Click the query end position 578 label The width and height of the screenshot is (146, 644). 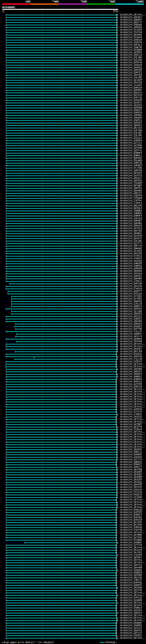[x=115, y=11]
